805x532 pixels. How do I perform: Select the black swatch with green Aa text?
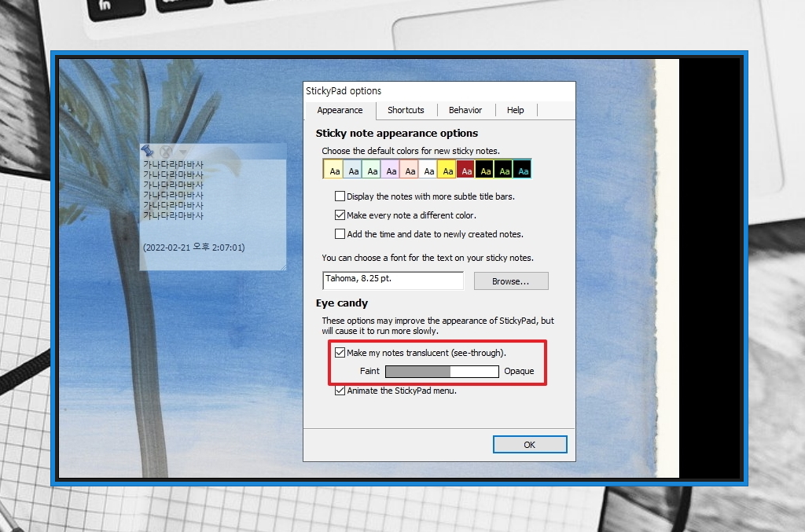pyautogui.click(x=504, y=169)
